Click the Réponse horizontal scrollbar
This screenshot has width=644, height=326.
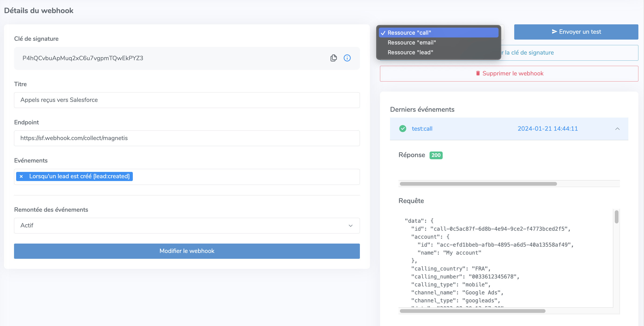pos(478,184)
